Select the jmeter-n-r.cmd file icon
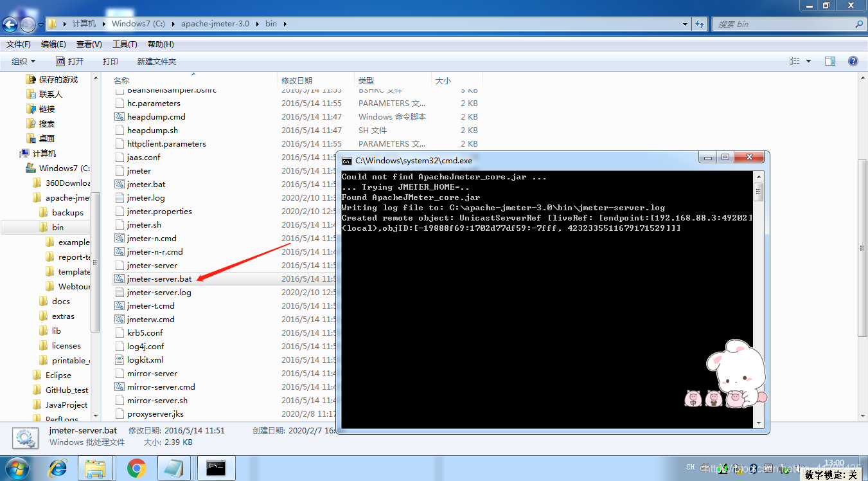868x481 pixels. (119, 252)
